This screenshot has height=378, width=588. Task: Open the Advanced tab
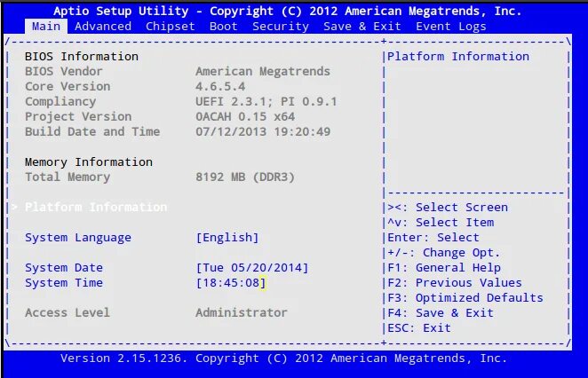(x=103, y=27)
